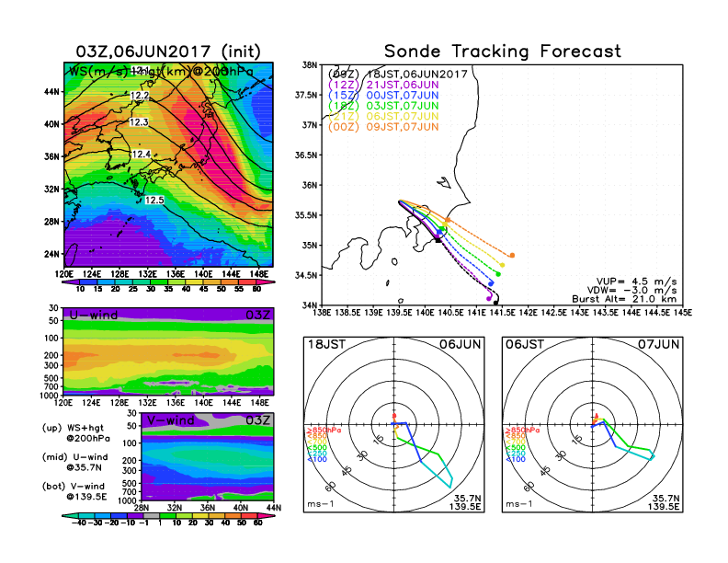This screenshot has height=563, width=728.
Task: Click the orange track's final landing dot
Action: click(x=512, y=256)
